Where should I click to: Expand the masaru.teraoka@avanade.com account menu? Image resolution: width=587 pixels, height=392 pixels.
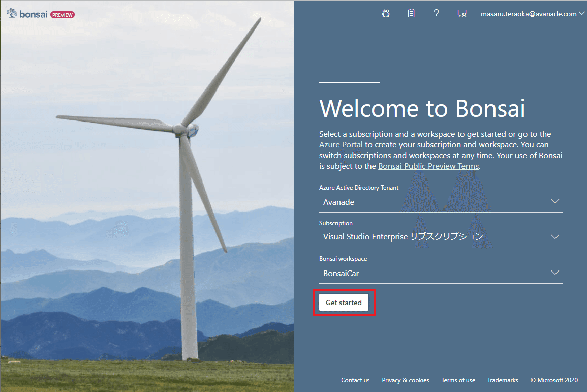click(x=533, y=14)
